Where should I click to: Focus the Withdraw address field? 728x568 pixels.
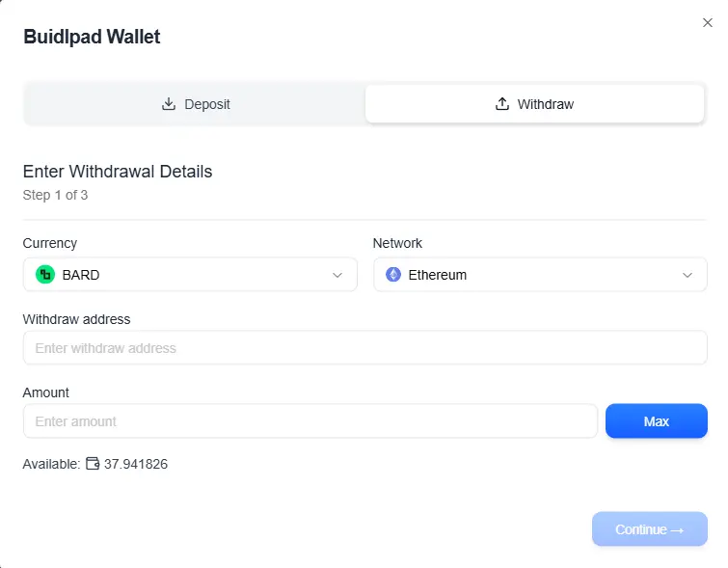pyautogui.click(x=364, y=347)
